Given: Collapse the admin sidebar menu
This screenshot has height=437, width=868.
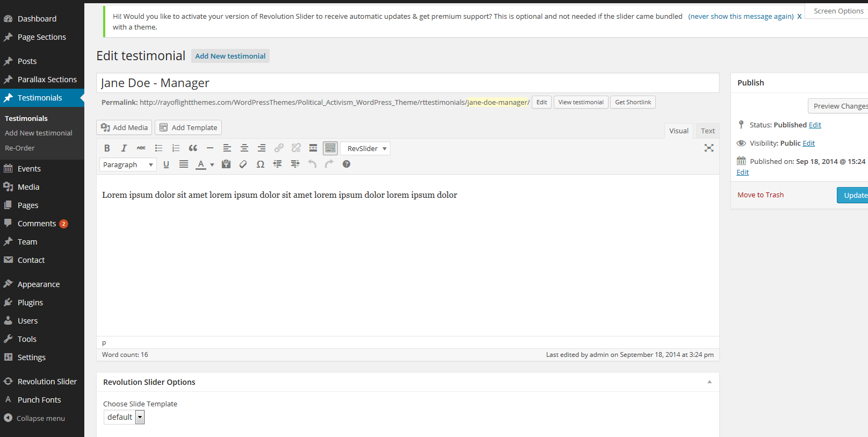Looking at the screenshot, I should [34, 418].
